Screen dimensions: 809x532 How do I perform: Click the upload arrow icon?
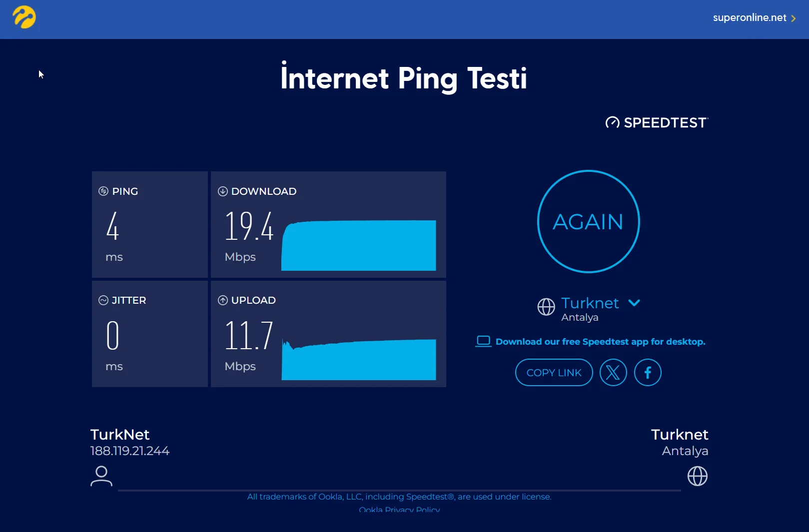[223, 300]
